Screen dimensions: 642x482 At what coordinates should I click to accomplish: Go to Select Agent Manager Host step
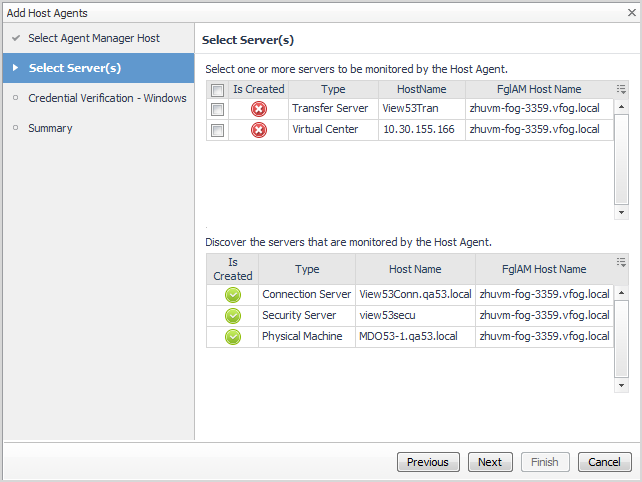(94, 38)
